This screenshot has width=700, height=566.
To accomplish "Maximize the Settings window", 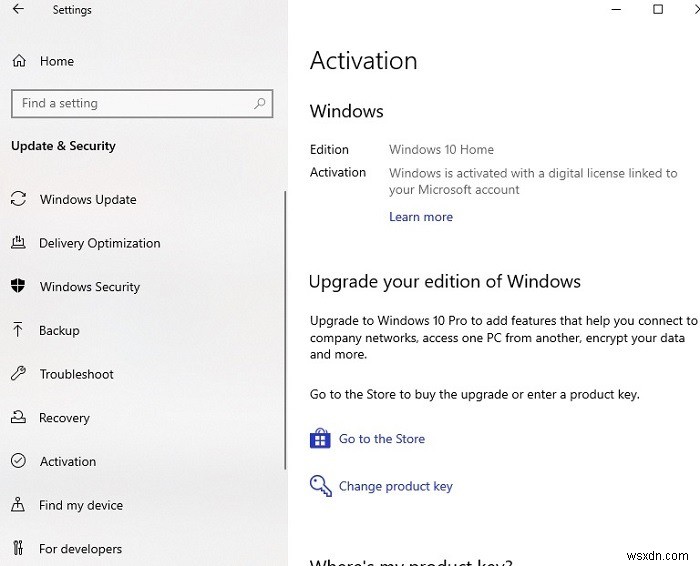I will pyautogui.click(x=658, y=9).
